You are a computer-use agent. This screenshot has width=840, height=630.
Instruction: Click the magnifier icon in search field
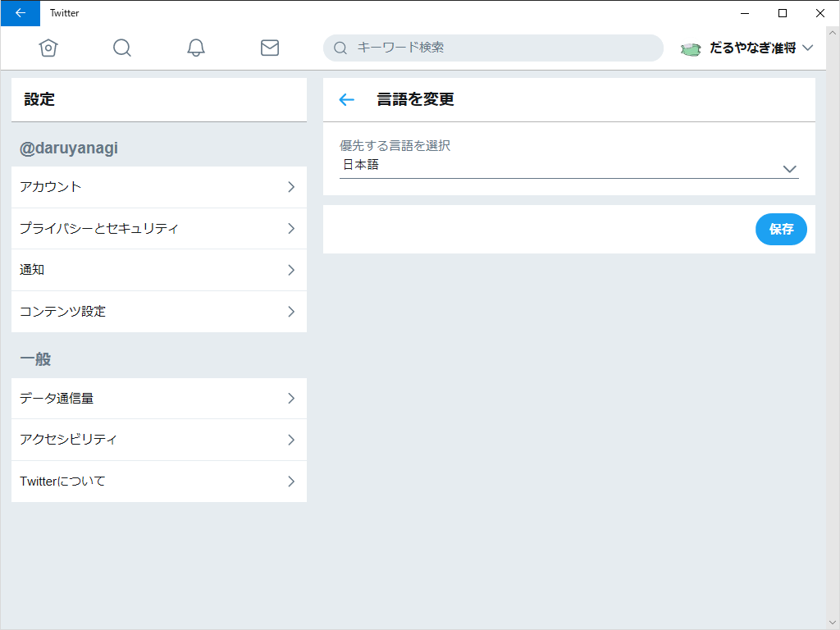pyautogui.click(x=340, y=48)
